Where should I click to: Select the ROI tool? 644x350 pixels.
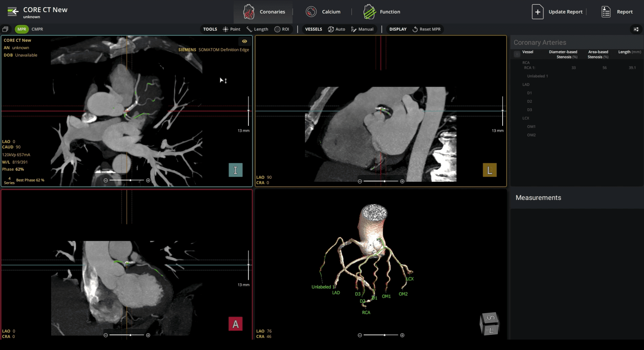tap(283, 29)
